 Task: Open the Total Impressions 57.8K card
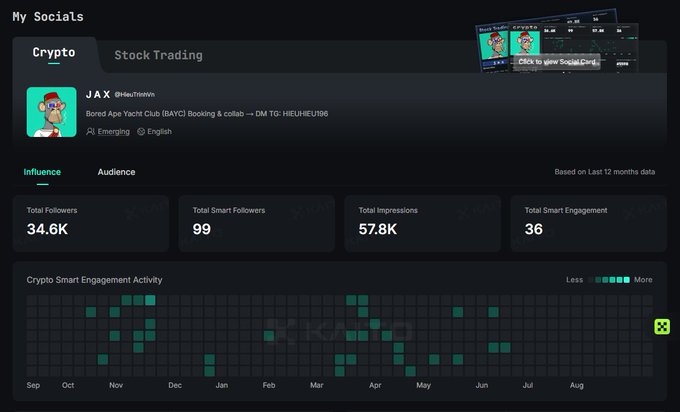coord(423,223)
